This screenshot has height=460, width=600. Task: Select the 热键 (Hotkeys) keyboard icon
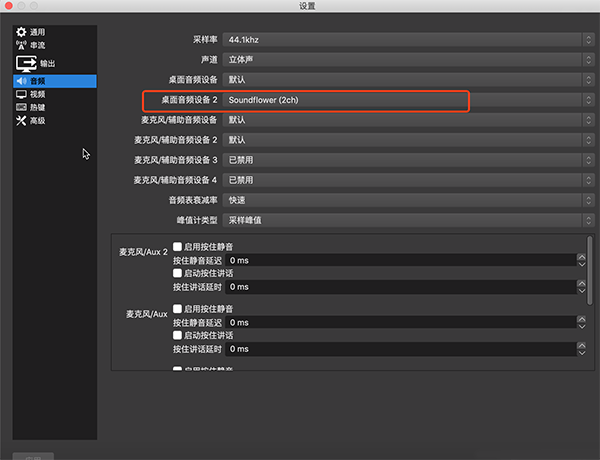(x=21, y=107)
